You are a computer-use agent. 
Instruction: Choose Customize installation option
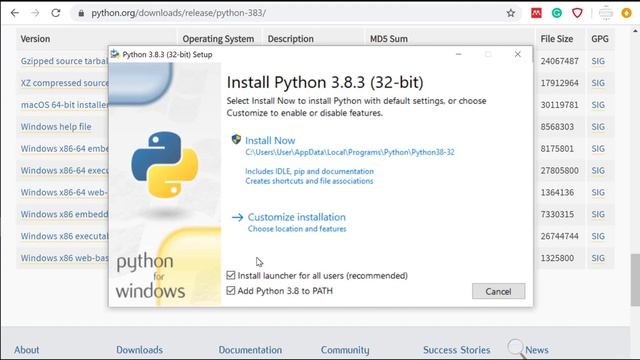(296, 217)
